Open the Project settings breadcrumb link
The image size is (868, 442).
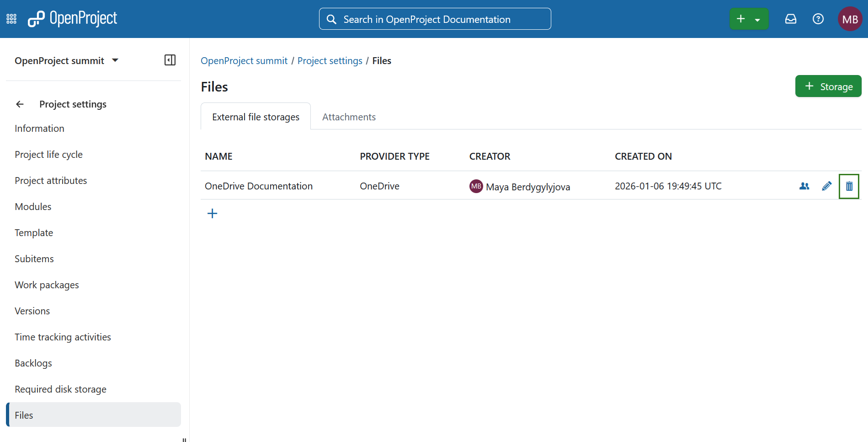330,60
